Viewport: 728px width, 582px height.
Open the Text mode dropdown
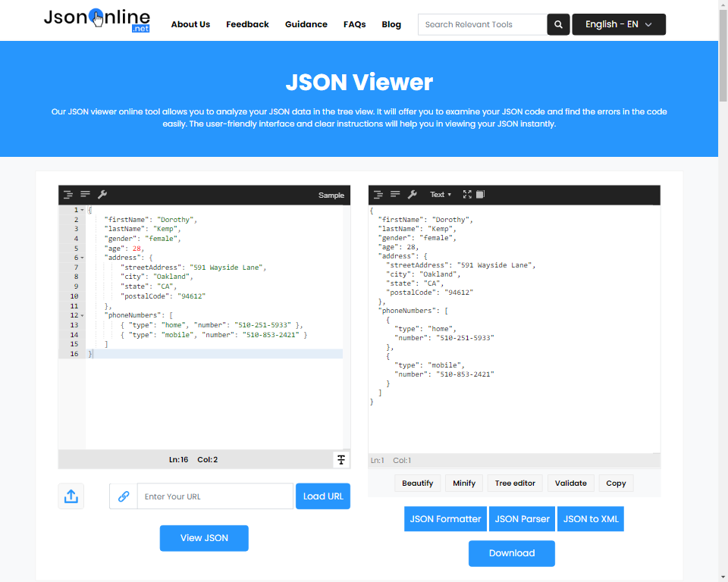tap(440, 195)
